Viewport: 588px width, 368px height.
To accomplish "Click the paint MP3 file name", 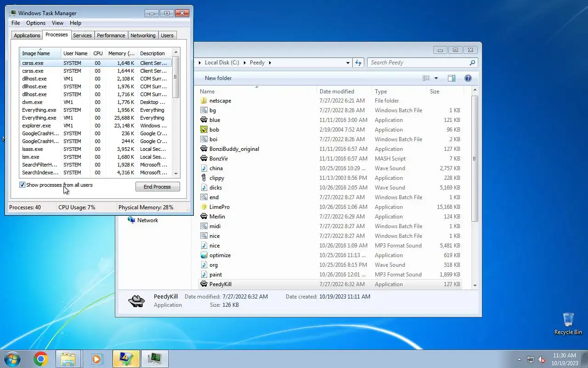I will click(x=215, y=275).
